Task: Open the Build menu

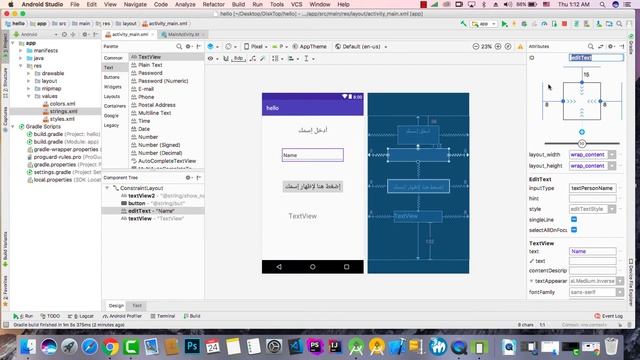Action: 238,4
